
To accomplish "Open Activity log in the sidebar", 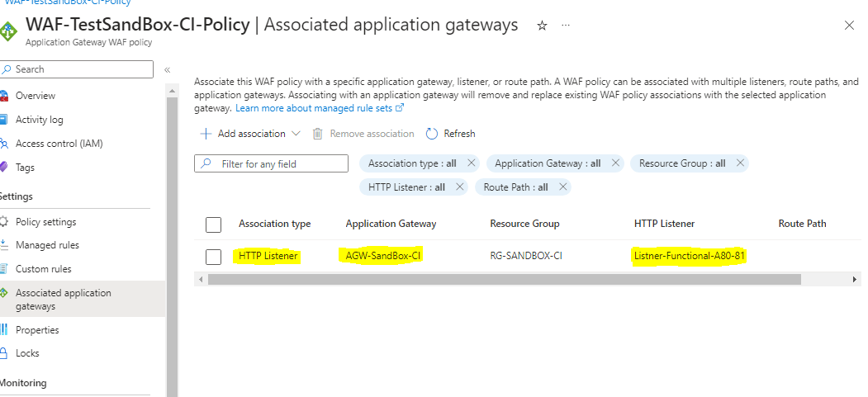I will coord(40,120).
